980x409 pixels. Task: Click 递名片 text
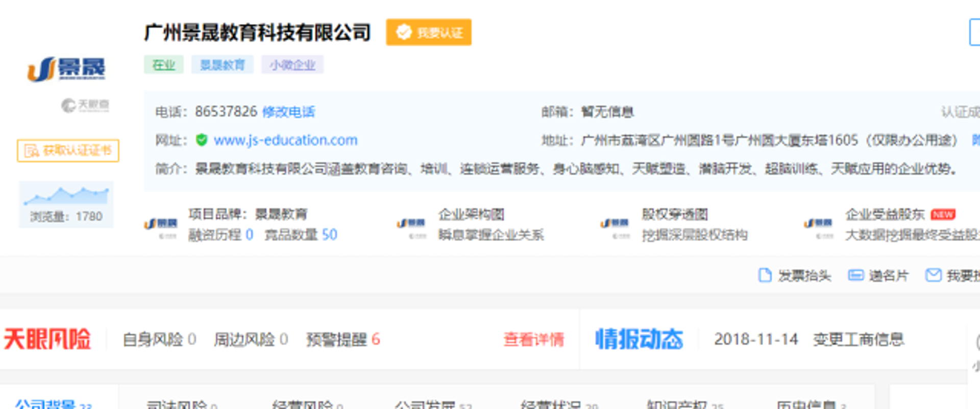tap(889, 276)
